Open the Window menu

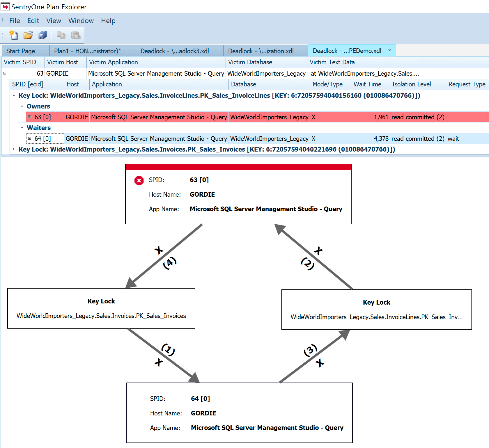[81, 21]
